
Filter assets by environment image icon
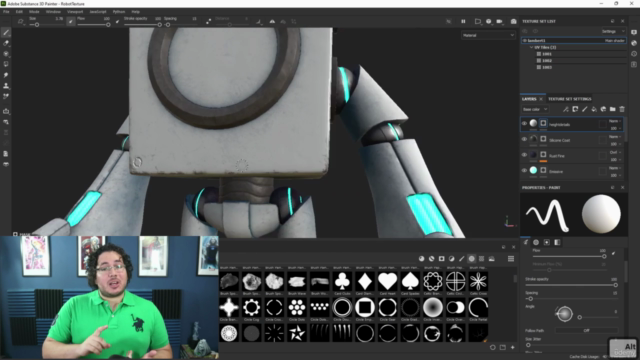[x=492, y=259]
